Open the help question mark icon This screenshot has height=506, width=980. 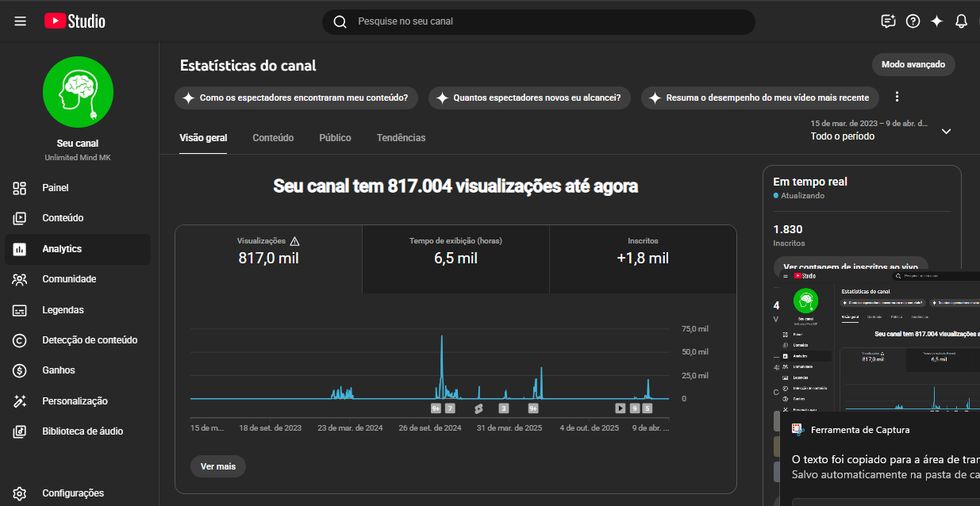pos(913,21)
